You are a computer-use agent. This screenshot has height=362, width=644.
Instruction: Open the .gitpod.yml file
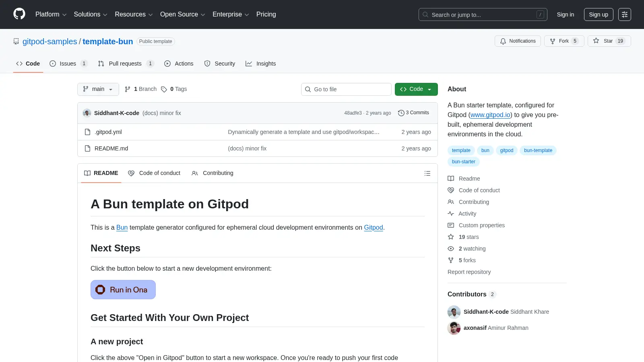coord(108,132)
